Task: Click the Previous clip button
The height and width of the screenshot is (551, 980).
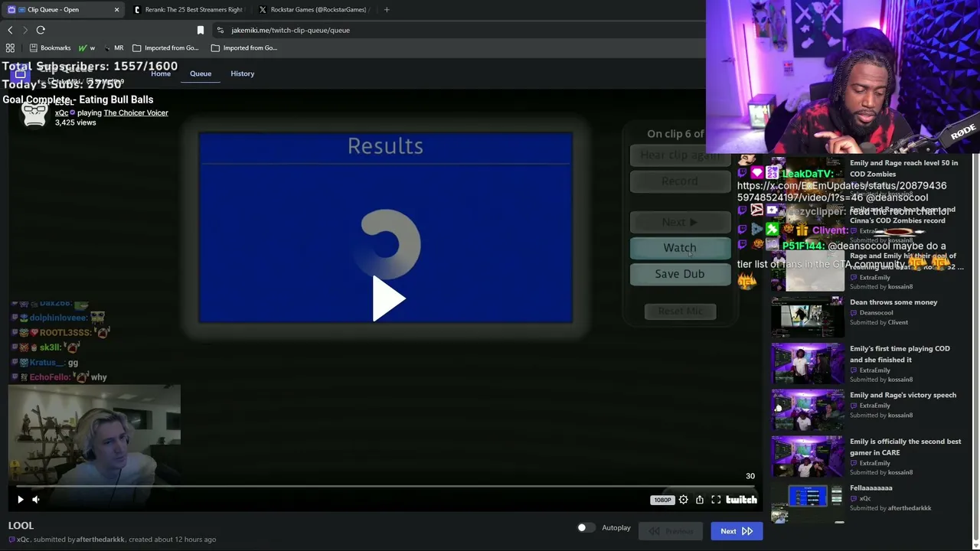Action: (671, 531)
